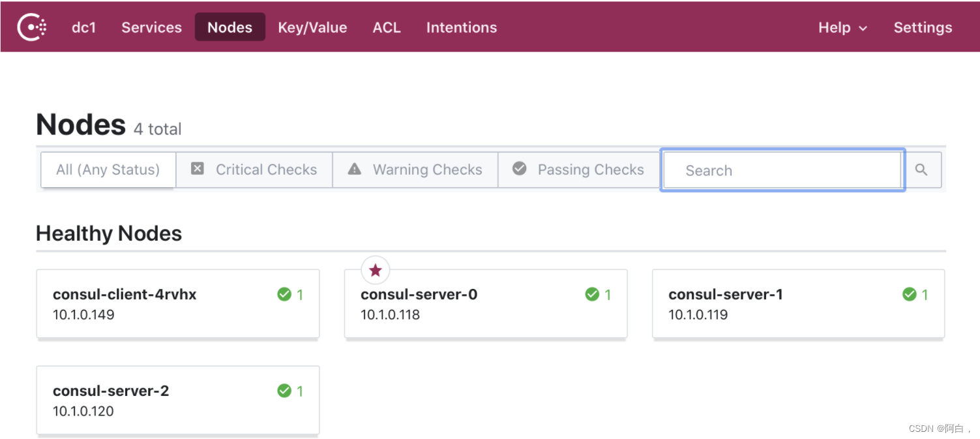This screenshot has width=980, height=439.
Task: Click the green check on consul-server-0
Action: tap(592, 295)
